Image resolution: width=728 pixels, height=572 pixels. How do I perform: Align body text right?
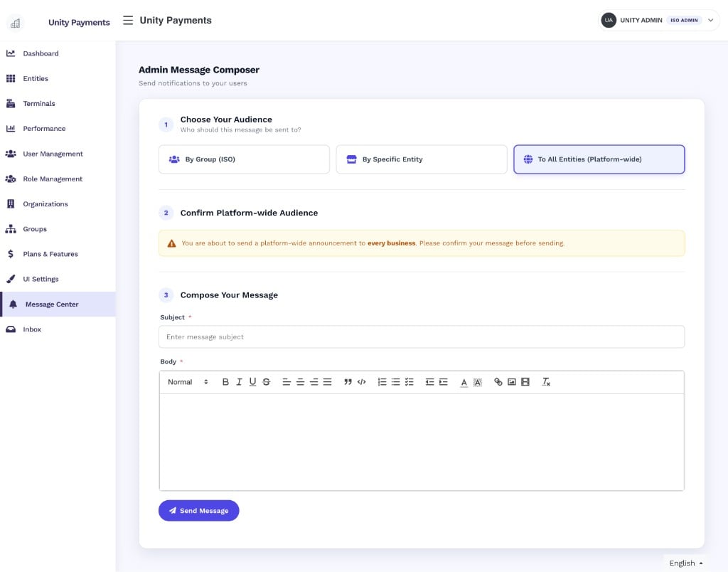(314, 382)
